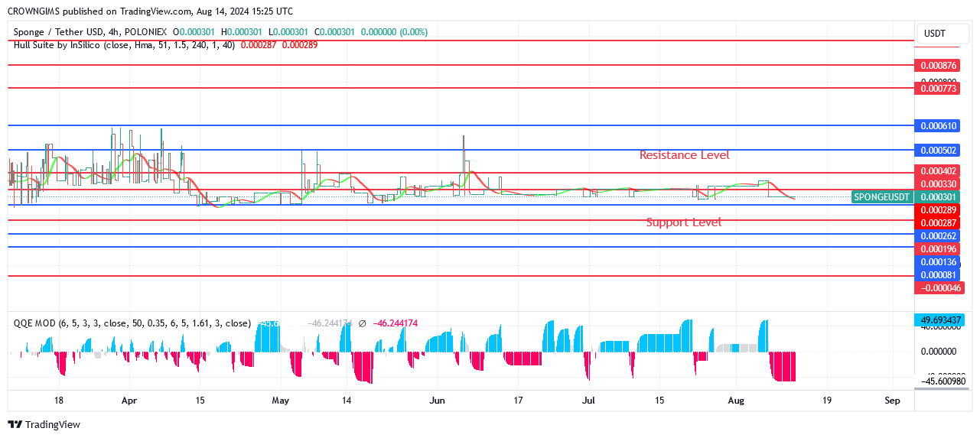Click the Apr date on time axis

click(x=129, y=400)
